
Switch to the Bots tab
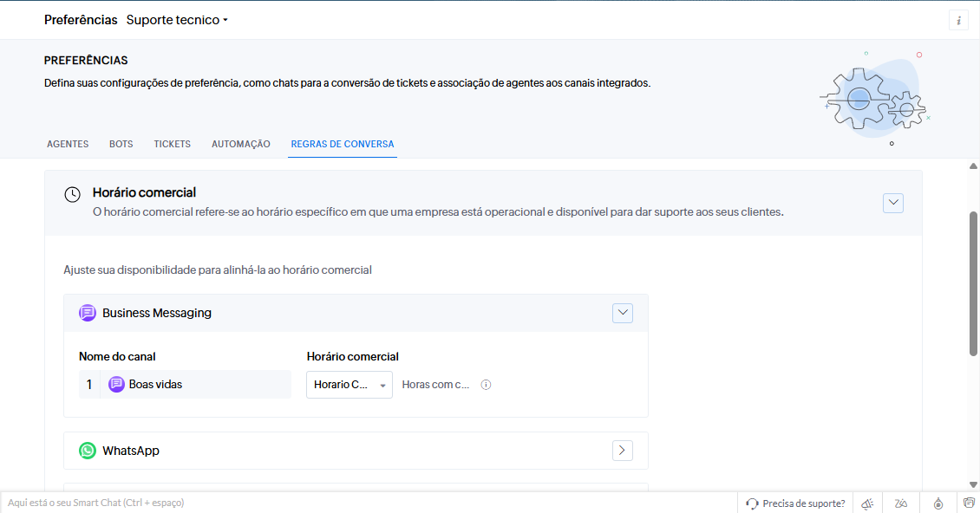[121, 144]
